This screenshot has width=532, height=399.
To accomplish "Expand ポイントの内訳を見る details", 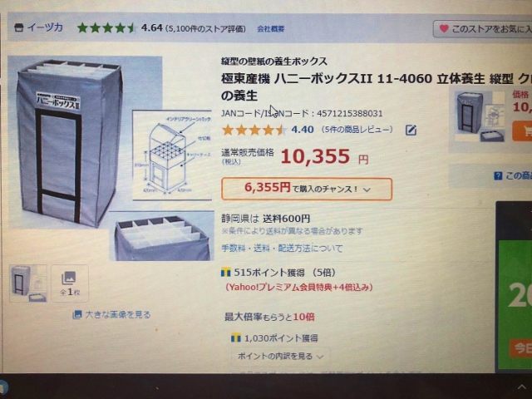I will coord(280,357).
